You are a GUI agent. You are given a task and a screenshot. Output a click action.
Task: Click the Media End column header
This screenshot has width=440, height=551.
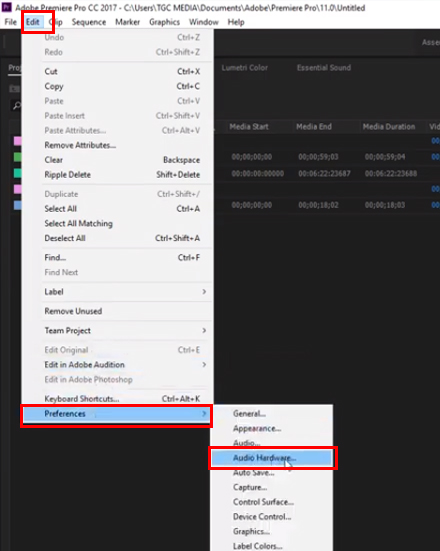(314, 127)
